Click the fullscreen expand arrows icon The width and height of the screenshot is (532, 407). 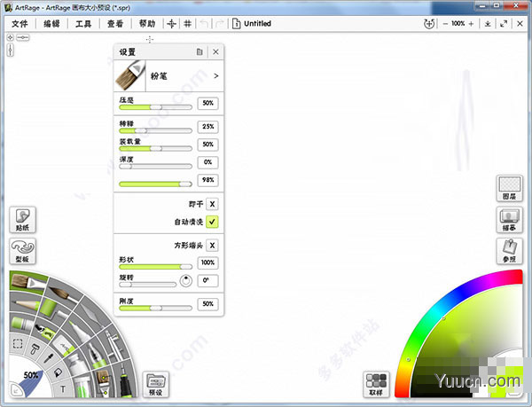point(504,24)
